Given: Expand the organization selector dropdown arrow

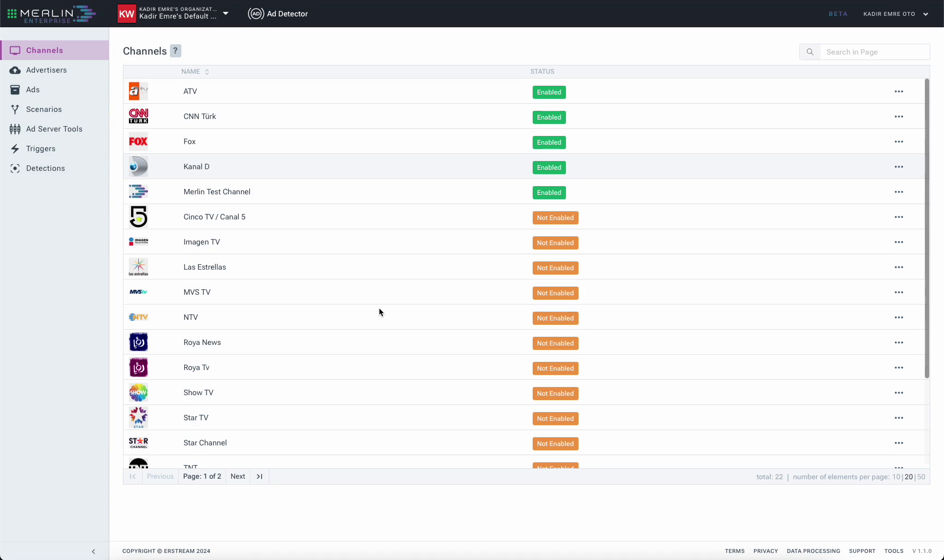Looking at the screenshot, I should click(x=226, y=13).
